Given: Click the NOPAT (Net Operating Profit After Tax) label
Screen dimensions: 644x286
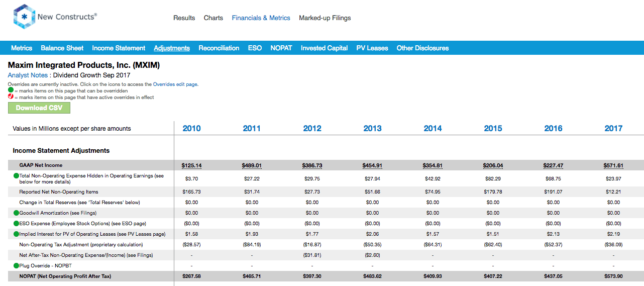Looking at the screenshot, I should pyautogui.click(x=65, y=276).
